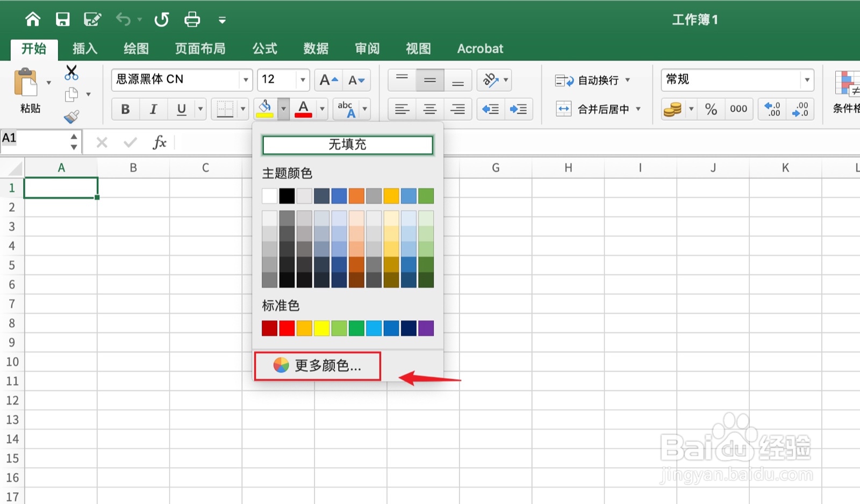Viewport: 860px width, 504px height.
Task: Apply percent style format
Action: [711, 109]
